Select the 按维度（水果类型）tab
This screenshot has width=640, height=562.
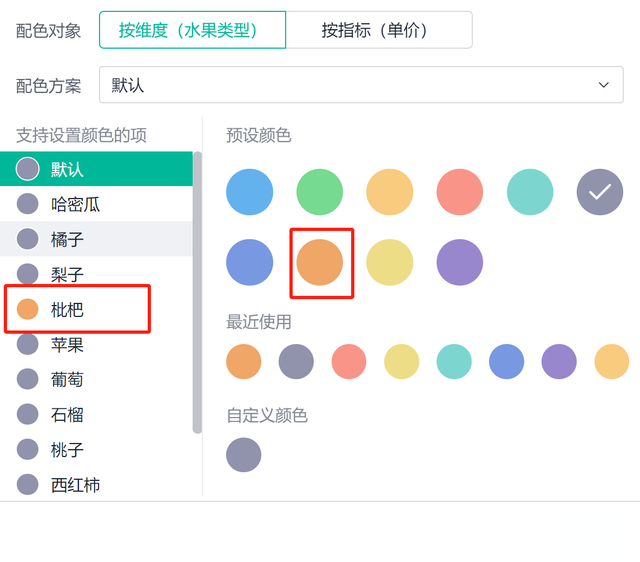pyautogui.click(x=192, y=30)
